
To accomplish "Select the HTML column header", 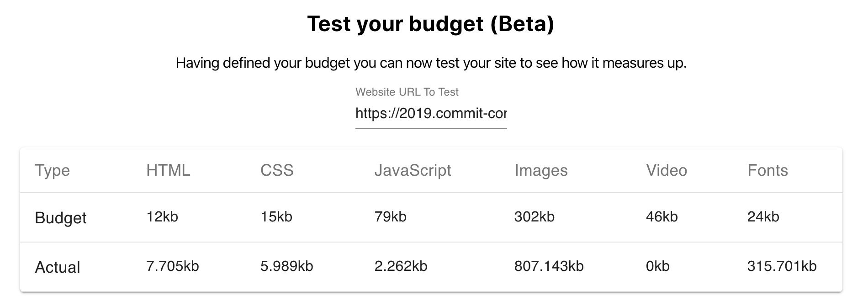I will point(168,170).
